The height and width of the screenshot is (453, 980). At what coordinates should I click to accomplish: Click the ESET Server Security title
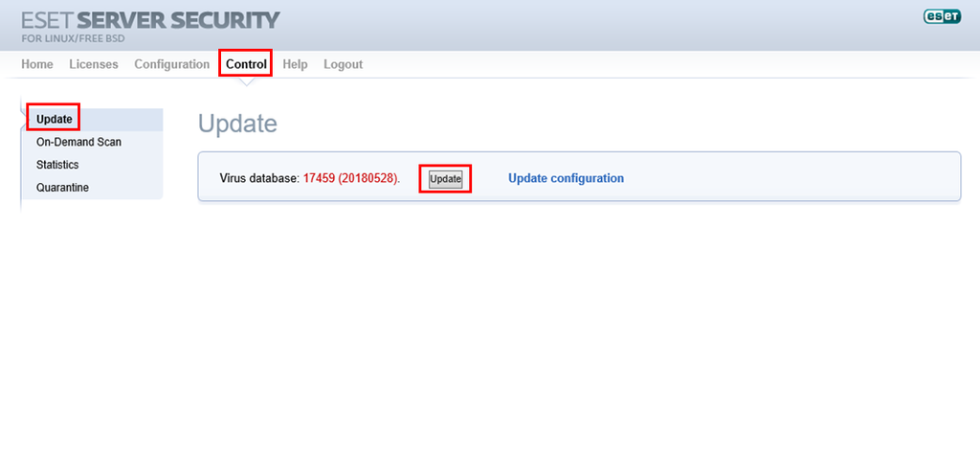click(x=150, y=21)
